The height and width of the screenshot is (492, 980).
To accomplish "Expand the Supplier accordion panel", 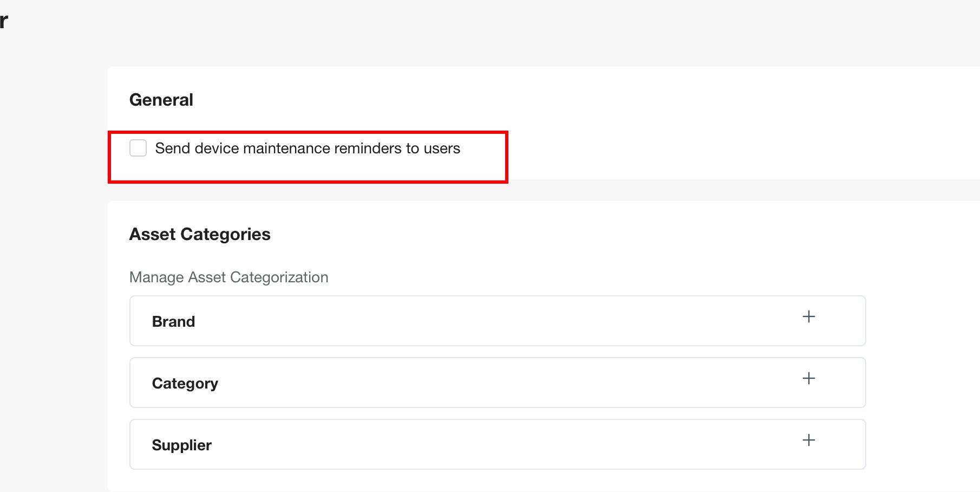I will pyautogui.click(x=497, y=444).
